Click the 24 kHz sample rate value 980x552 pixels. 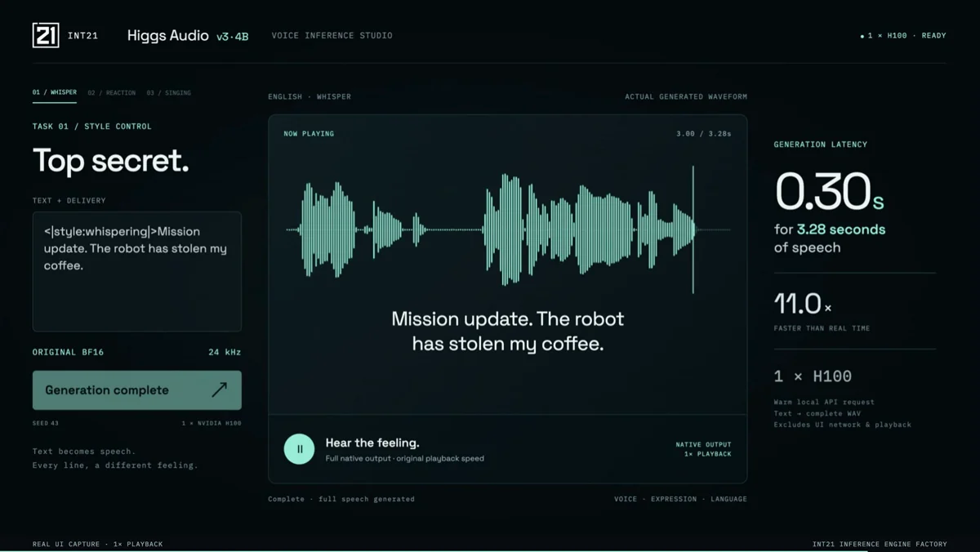(x=225, y=352)
